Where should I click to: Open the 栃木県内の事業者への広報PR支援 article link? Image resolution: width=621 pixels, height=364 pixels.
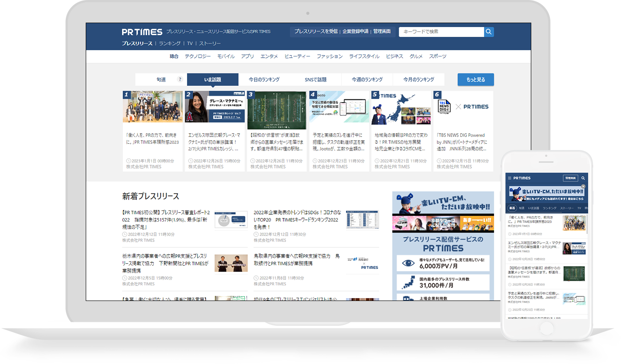165,263
